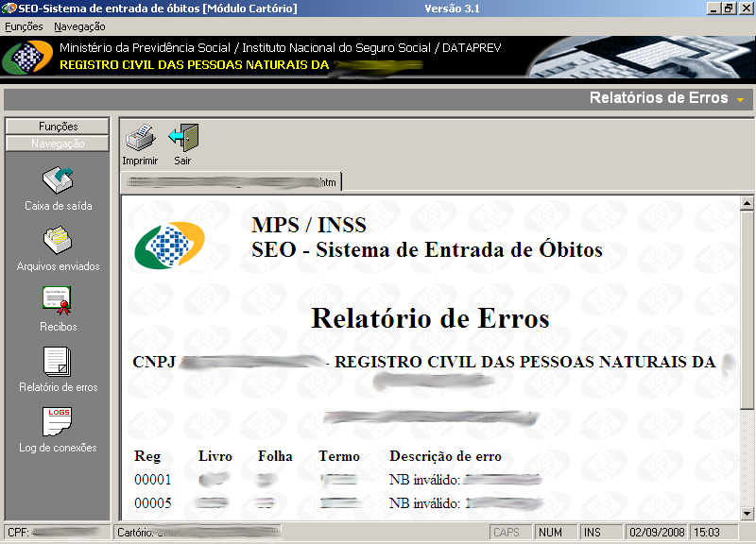Click the Sair exit door icon
756x544 pixels.
183,138
